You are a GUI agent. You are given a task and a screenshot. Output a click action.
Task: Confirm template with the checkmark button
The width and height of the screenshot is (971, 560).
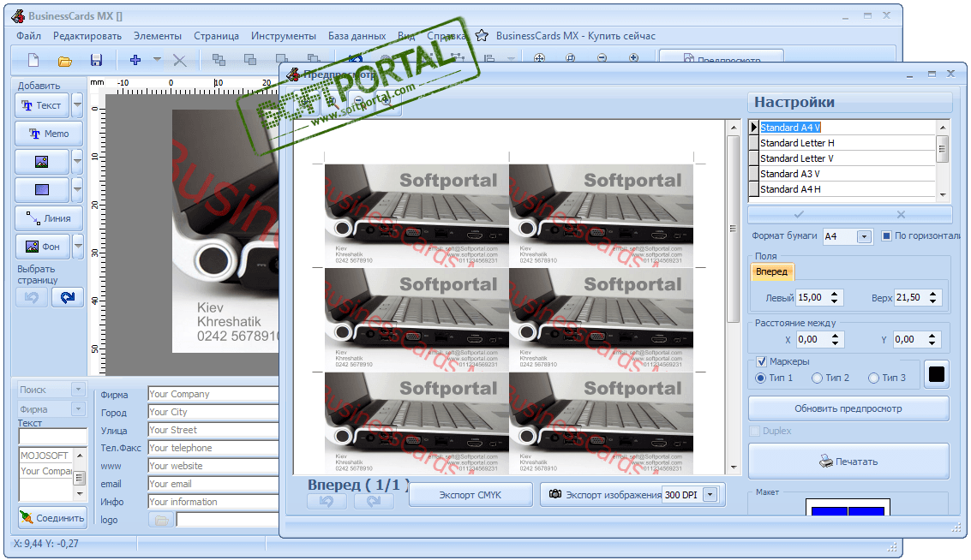tap(799, 214)
